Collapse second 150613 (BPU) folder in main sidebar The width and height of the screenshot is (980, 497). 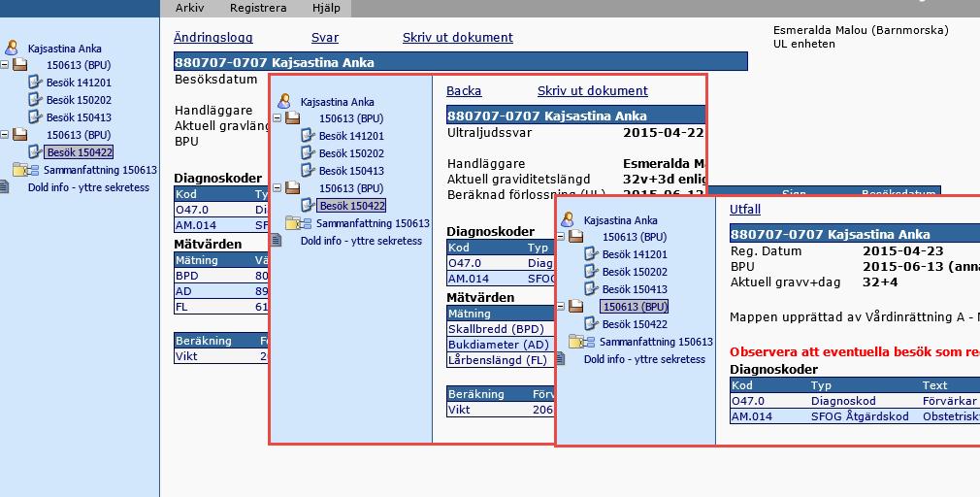pos(5,134)
